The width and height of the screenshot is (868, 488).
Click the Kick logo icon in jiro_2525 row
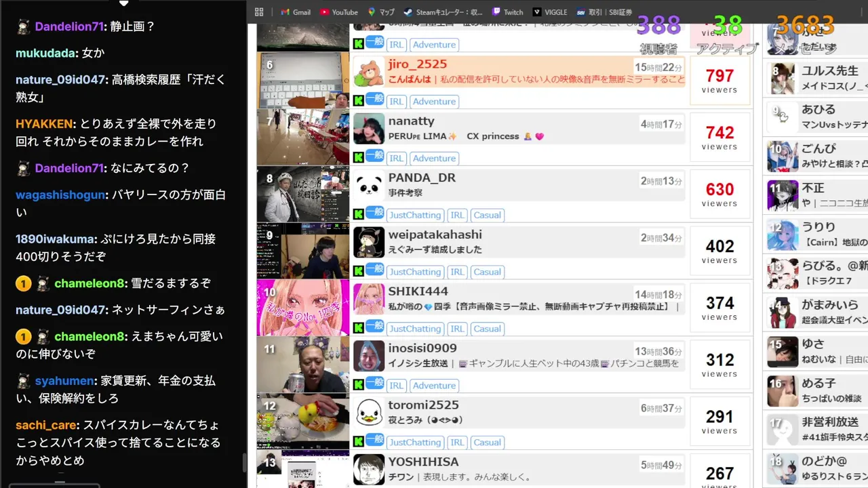pos(359,100)
